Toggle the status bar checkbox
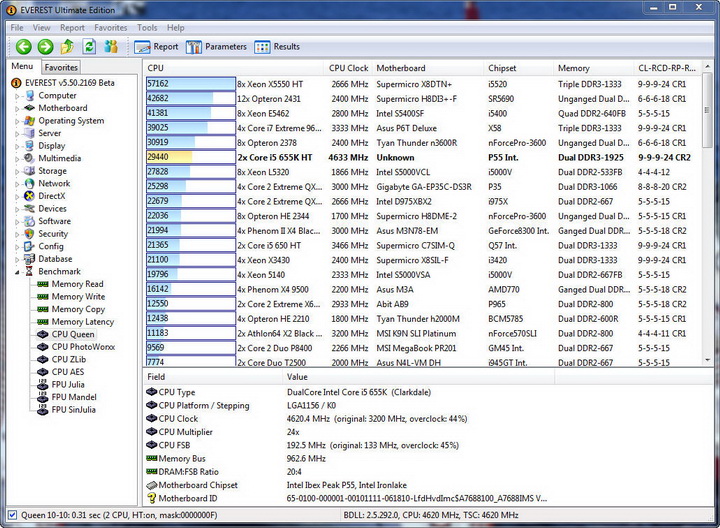Screen dimensions: 720x528 click(12, 515)
